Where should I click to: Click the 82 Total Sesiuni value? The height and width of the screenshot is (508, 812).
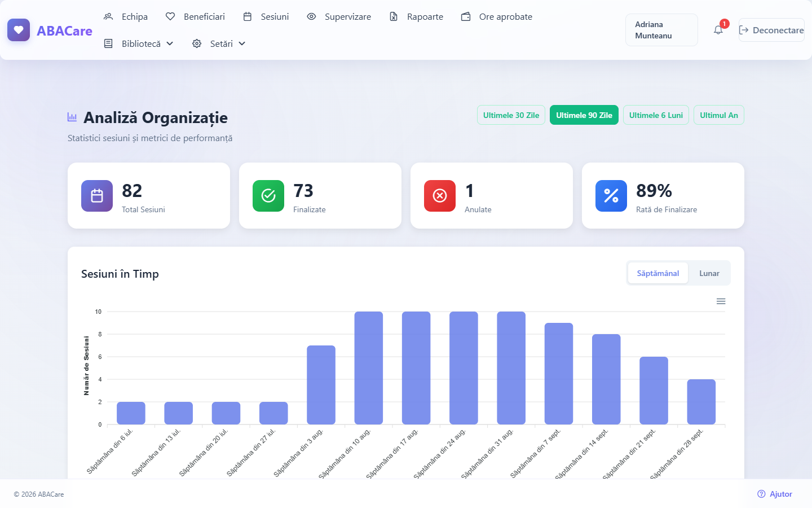[x=132, y=191]
